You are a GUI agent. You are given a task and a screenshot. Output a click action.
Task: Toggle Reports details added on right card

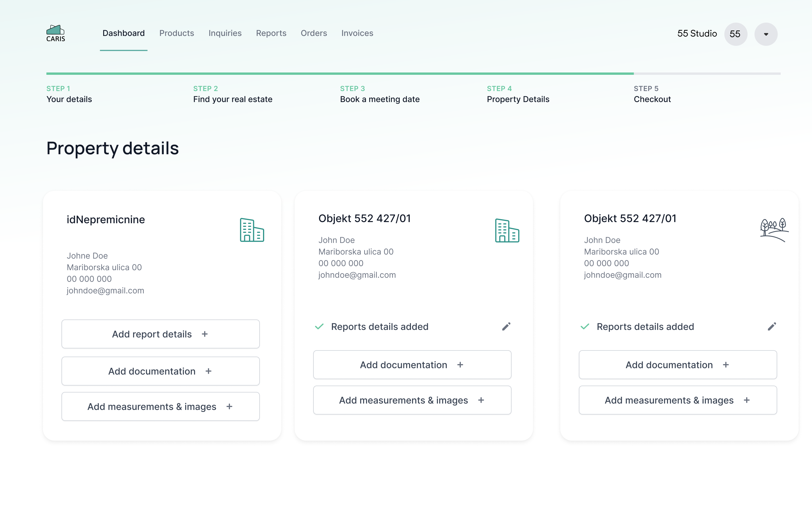(x=645, y=327)
